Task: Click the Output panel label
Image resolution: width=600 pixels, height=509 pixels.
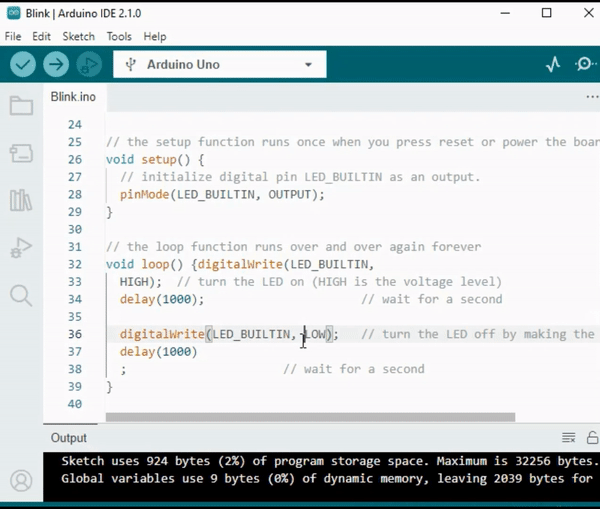Action: point(69,437)
